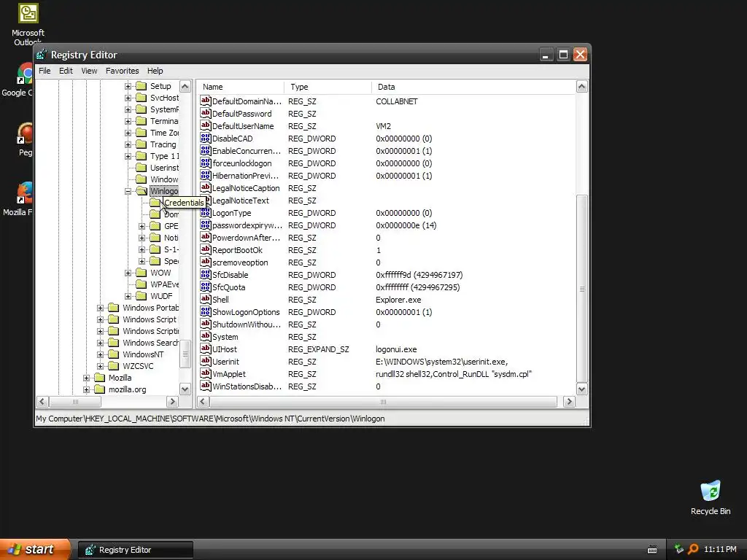Select the Windows Script Host tree key
The image size is (747, 560).
click(150, 319)
